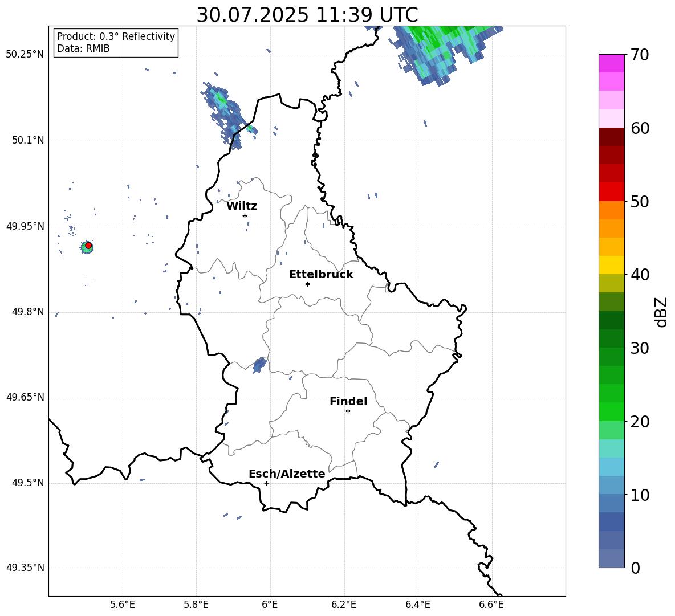Click the title 30.07.2025 11:39 UTC

point(307,14)
